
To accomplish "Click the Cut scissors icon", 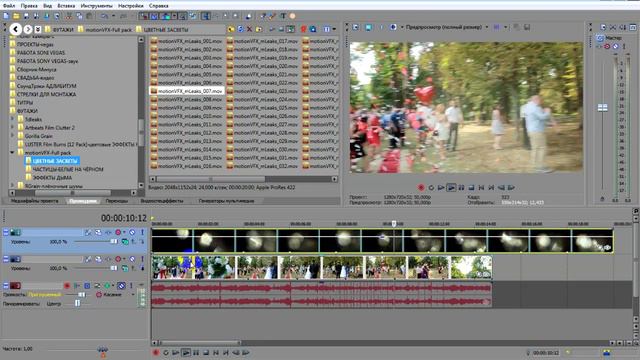I will (69, 16).
